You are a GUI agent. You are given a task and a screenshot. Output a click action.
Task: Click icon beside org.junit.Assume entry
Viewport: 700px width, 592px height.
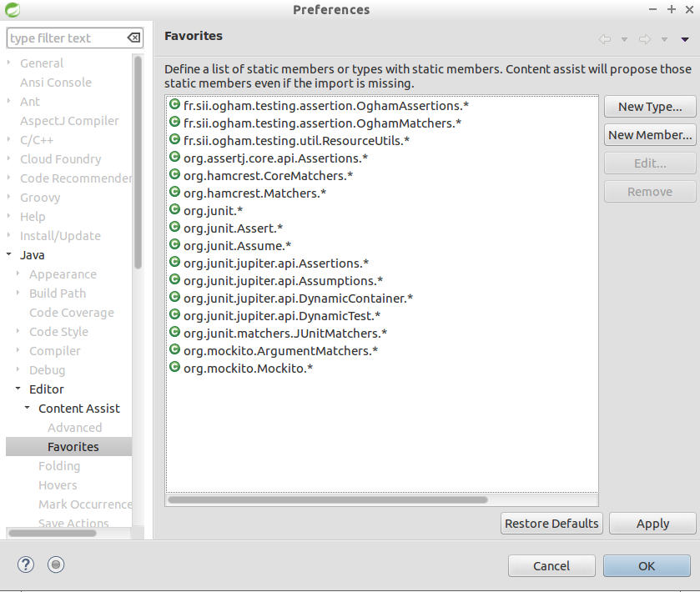pos(174,244)
